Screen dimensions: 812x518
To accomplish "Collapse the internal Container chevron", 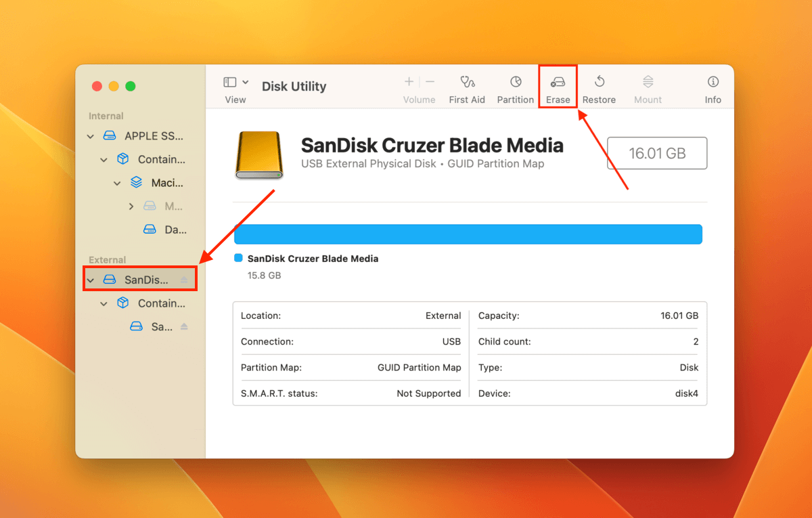I will [104, 160].
